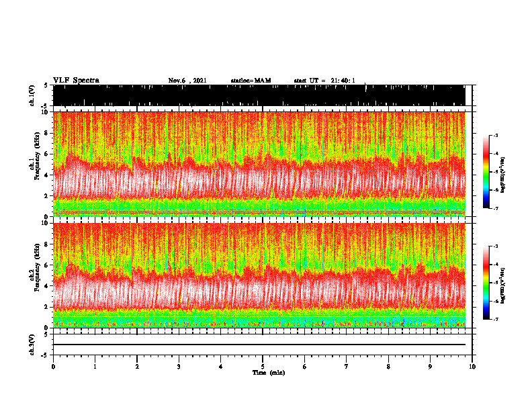Viewport: 532px width, 411px height.
Task: Click the "ch.1(V)" waveform axis label
Action: 32,95
